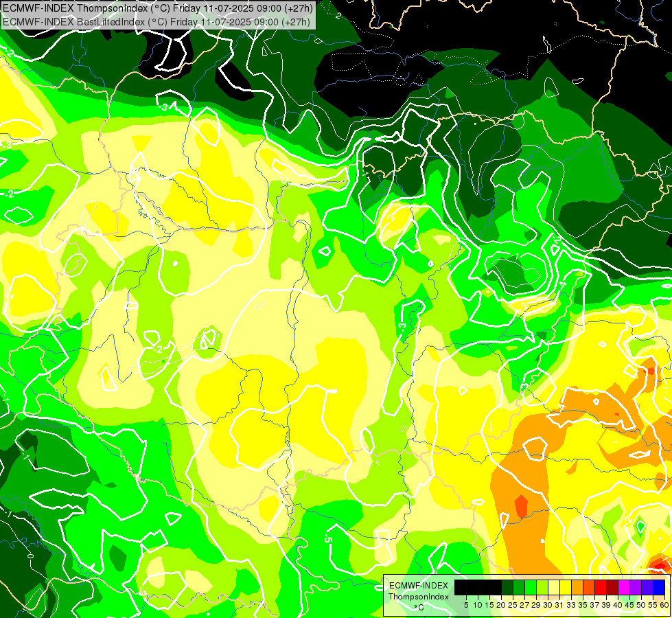Choose the red-orange 35–37 legend swatch
This screenshot has height=618, width=672.
click(x=589, y=588)
